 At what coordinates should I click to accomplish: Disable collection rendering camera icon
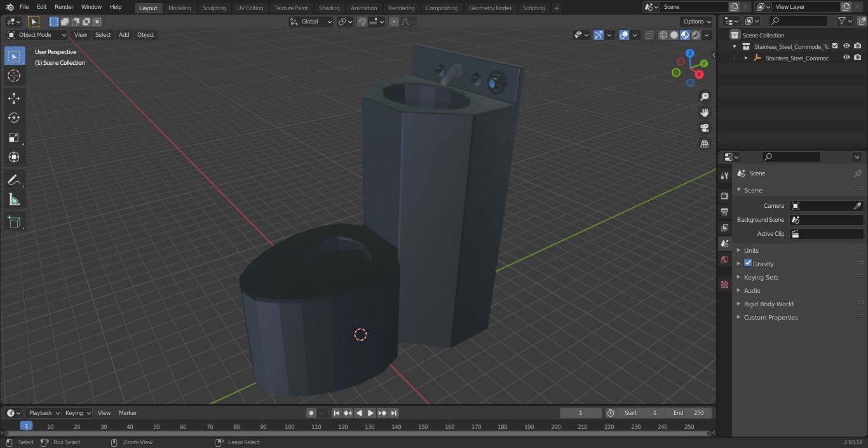point(858,46)
